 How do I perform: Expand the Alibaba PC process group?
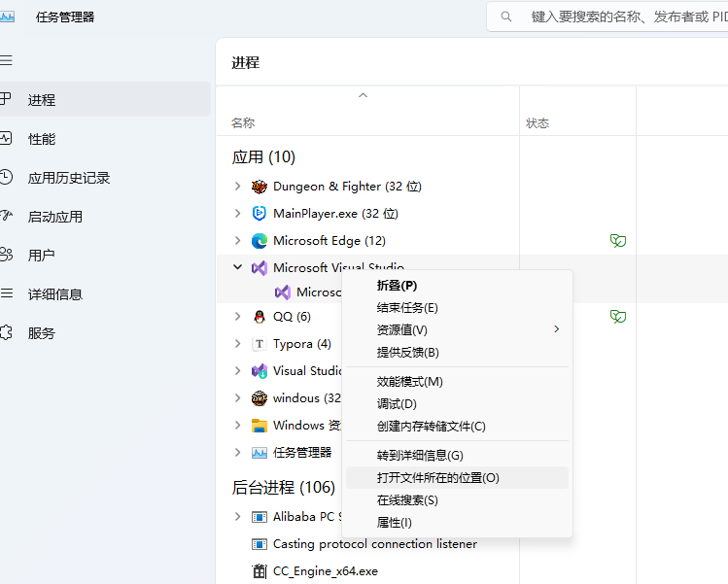pyautogui.click(x=238, y=517)
